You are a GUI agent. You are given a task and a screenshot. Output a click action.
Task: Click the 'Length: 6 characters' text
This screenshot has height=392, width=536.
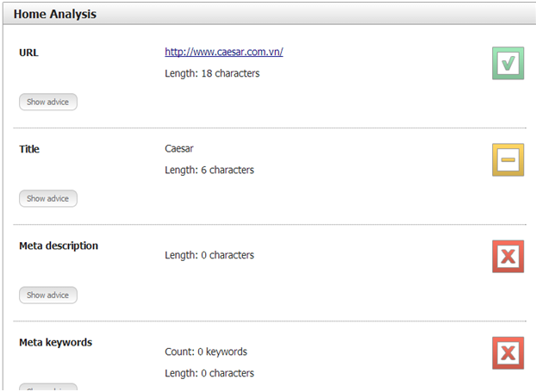point(209,170)
